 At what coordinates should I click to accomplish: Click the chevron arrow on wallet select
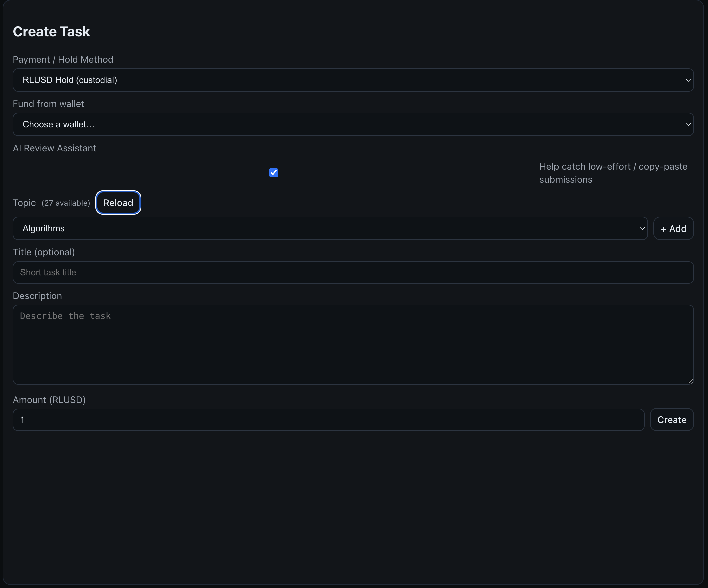coord(688,124)
